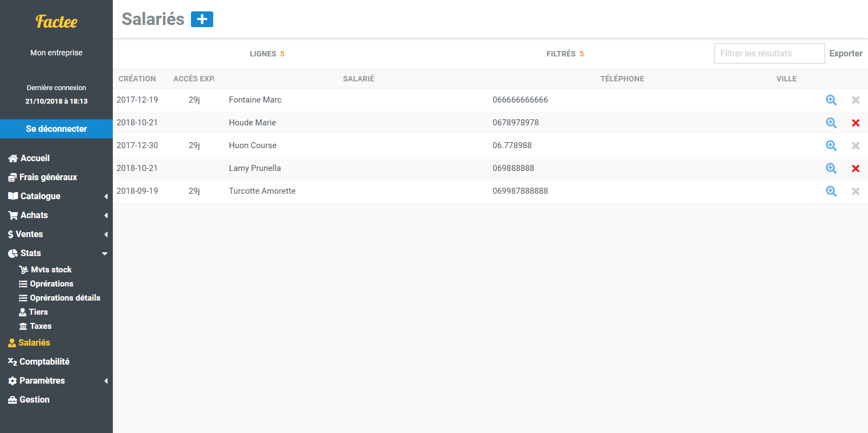Open Turcotte Amorette details via magnifier icon
The image size is (868, 433).
pos(831,191)
